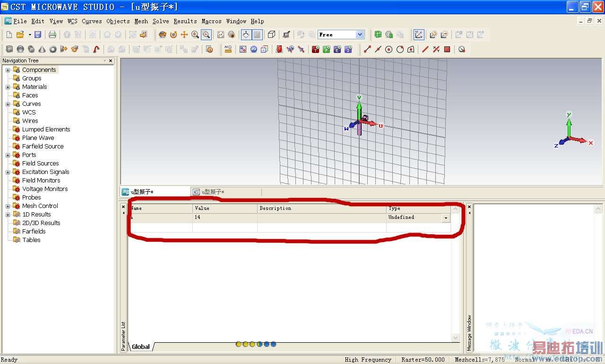
Task: Open the File menu
Action: (20, 21)
